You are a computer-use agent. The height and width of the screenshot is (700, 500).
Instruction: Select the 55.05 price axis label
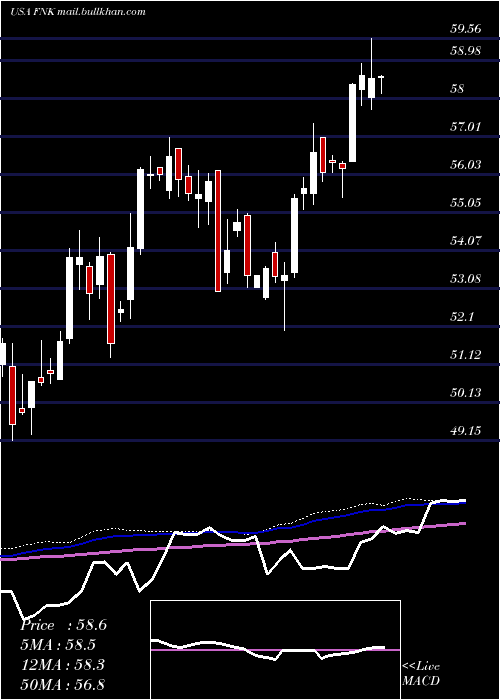pos(466,203)
